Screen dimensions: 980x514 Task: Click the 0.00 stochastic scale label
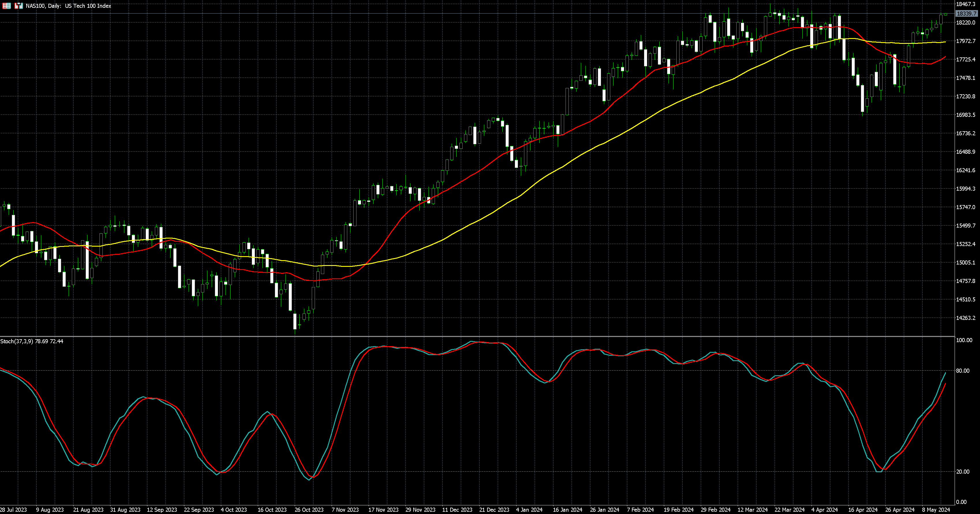pyautogui.click(x=961, y=502)
